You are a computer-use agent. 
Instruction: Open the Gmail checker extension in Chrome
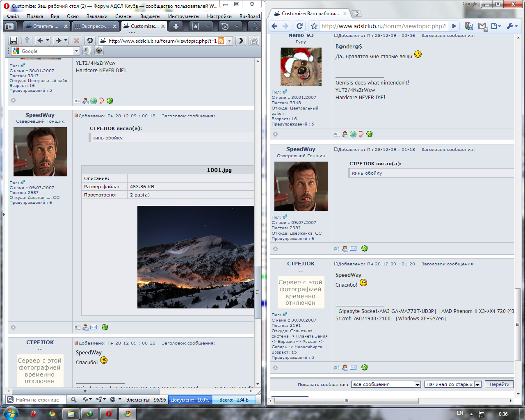(482, 27)
